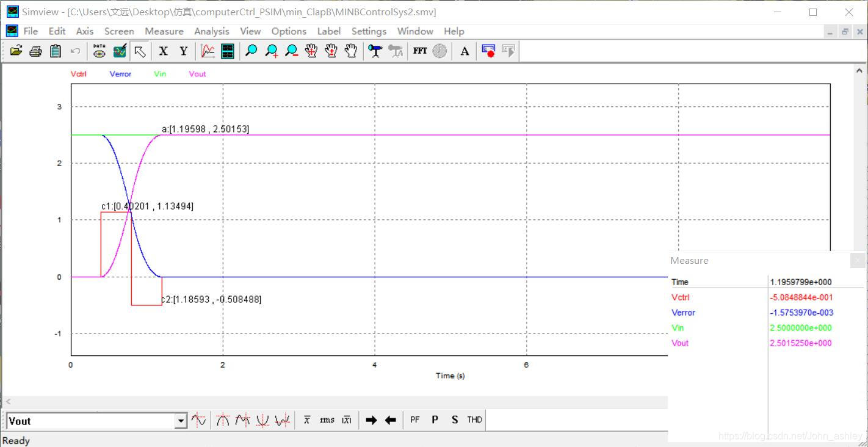
Task: Open the Axis menu
Action: coord(85,31)
